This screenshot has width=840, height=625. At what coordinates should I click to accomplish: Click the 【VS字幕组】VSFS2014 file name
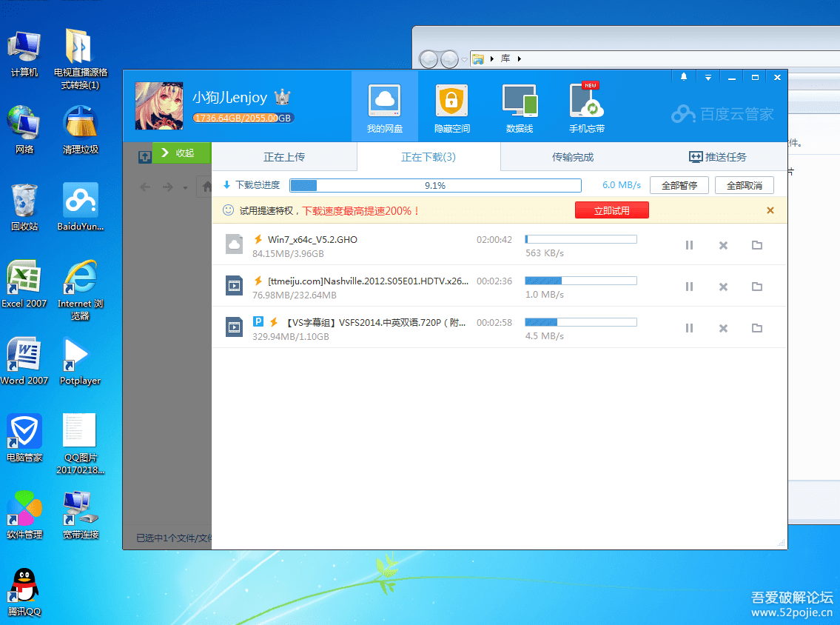375,322
